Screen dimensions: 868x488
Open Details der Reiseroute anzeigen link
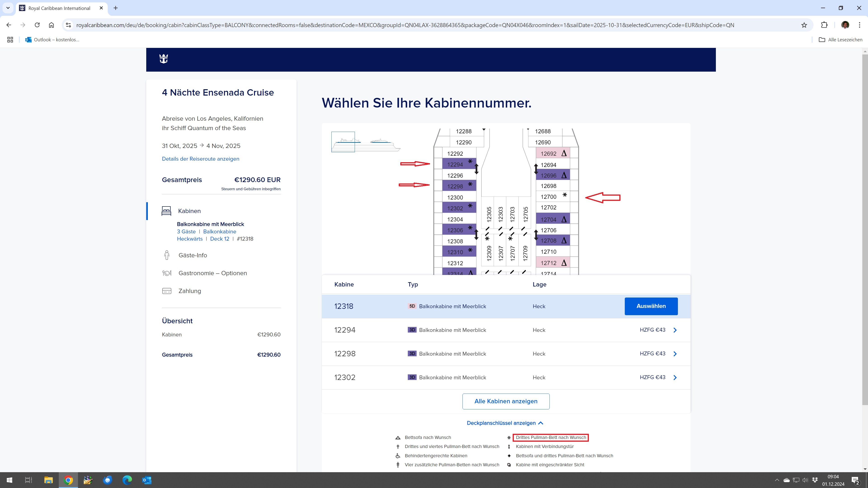coord(200,159)
